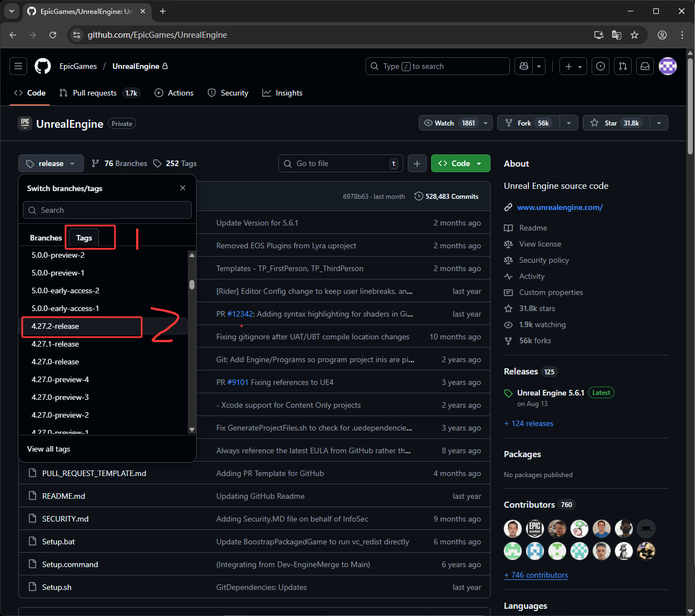Switch to the Security tab
This screenshot has height=616, width=695.
(x=228, y=93)
